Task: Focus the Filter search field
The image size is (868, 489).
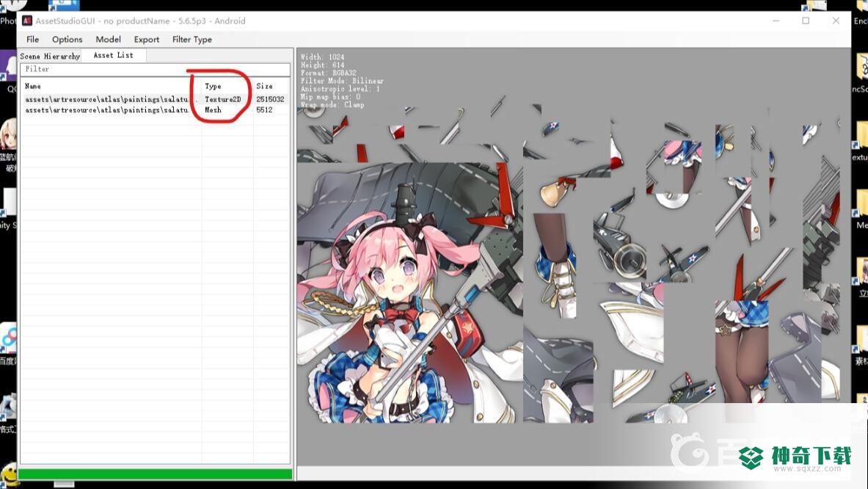Action: click(x=155, y=69)
